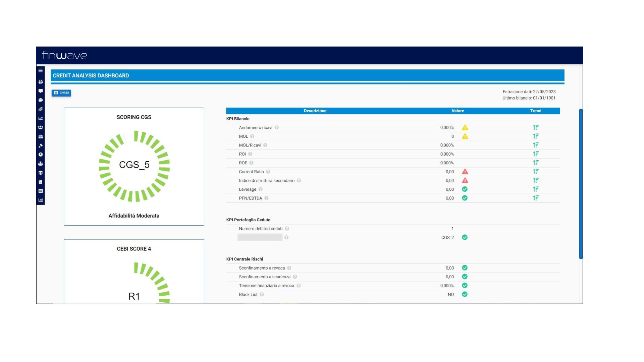This screenshot has width=644, height=362.
Task: Click the bar chart sidebar icon
Action: (41, 200)
